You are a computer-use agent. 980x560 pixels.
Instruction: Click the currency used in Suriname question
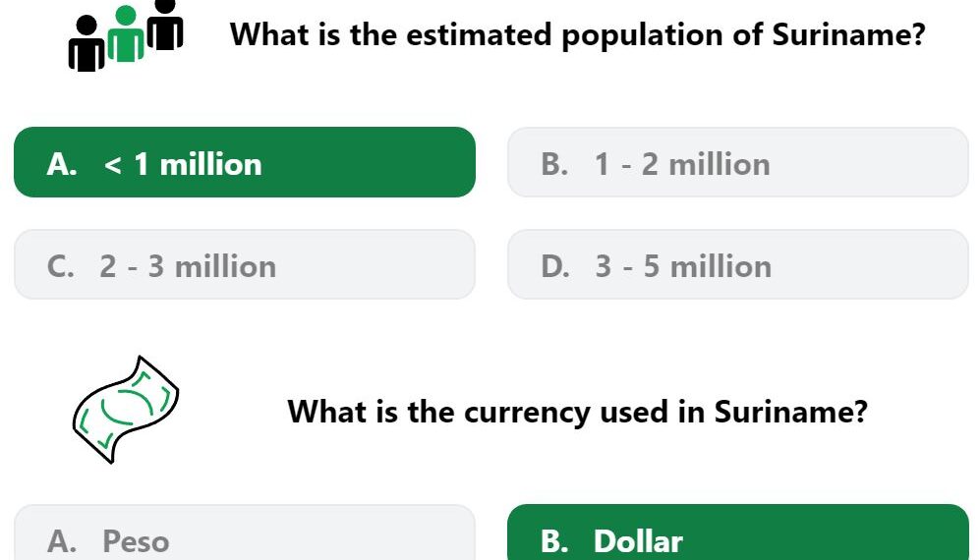[578, 412]
